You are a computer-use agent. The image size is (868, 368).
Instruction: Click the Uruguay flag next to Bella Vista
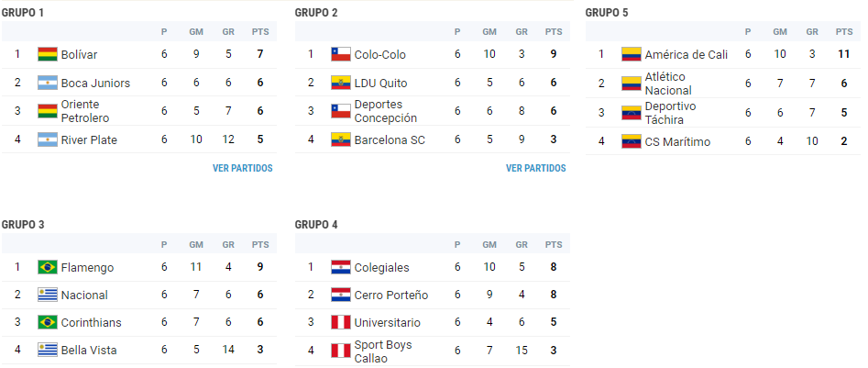click(48, 351)
